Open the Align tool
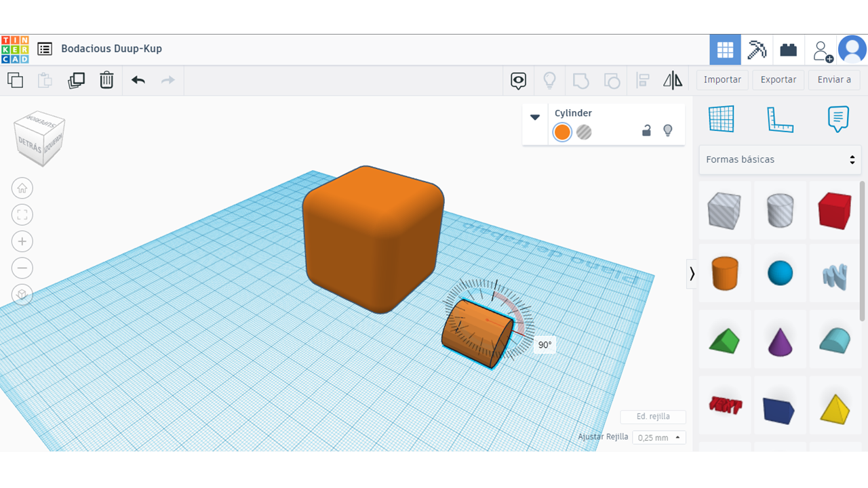 click(643, 81)
